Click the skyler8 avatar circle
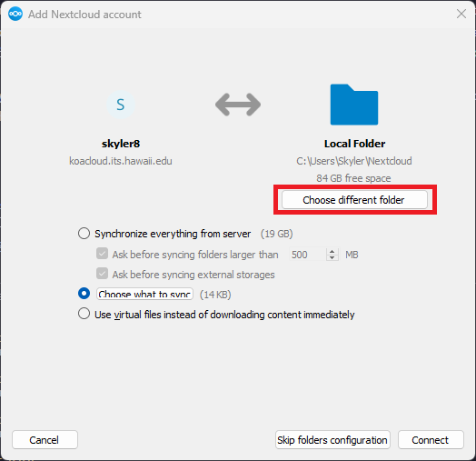The width and height of the screenshot is (476, 461). point(121,105)
